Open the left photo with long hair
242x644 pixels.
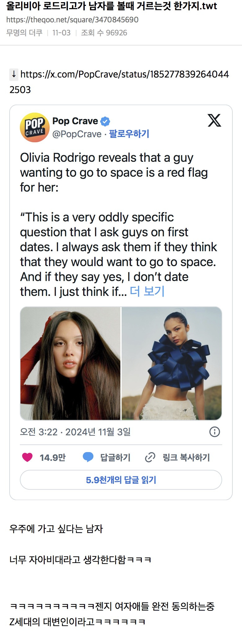point(70,363)
